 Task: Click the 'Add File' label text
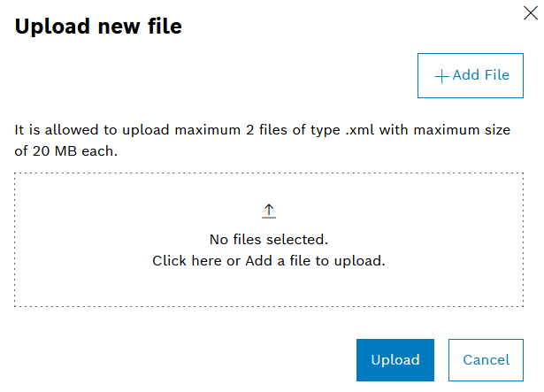click(480, 75)
